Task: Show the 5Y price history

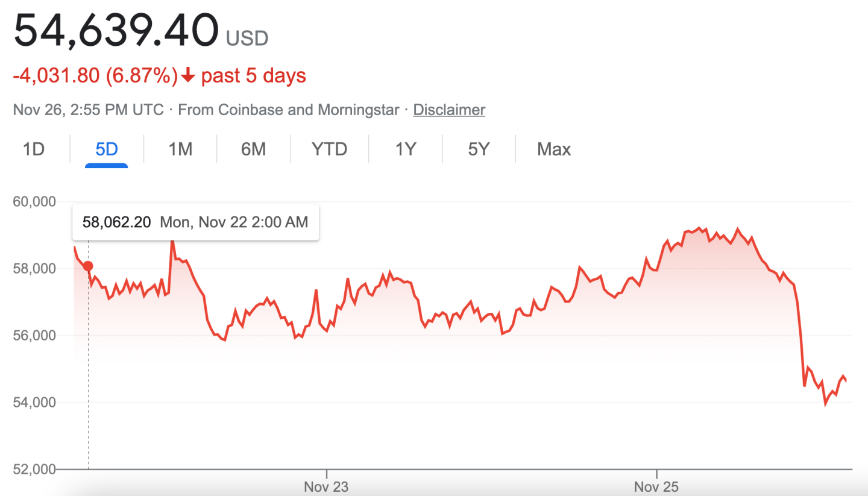Action: (x=479, y=149)
